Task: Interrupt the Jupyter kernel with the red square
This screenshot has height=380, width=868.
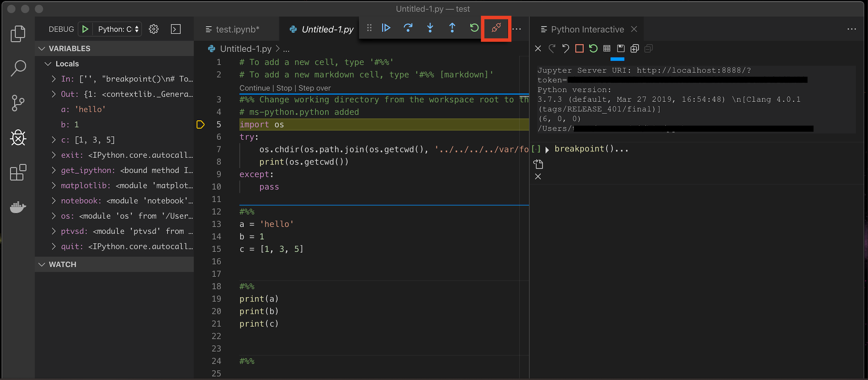Action: tap(579, 48)
